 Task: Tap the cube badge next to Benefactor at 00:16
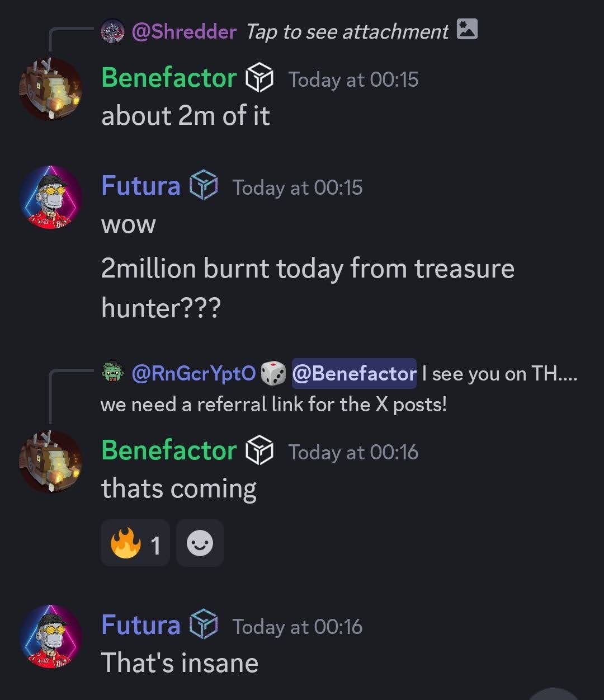260,451
